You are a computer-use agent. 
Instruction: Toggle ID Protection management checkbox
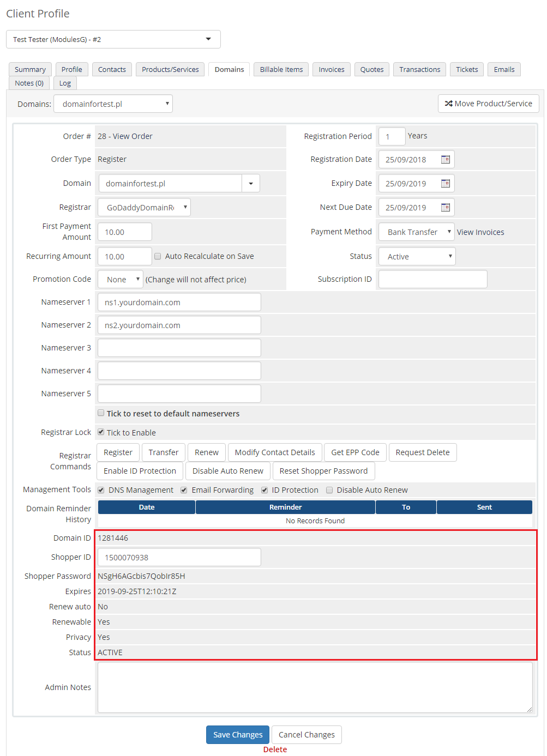coord(265,490)
